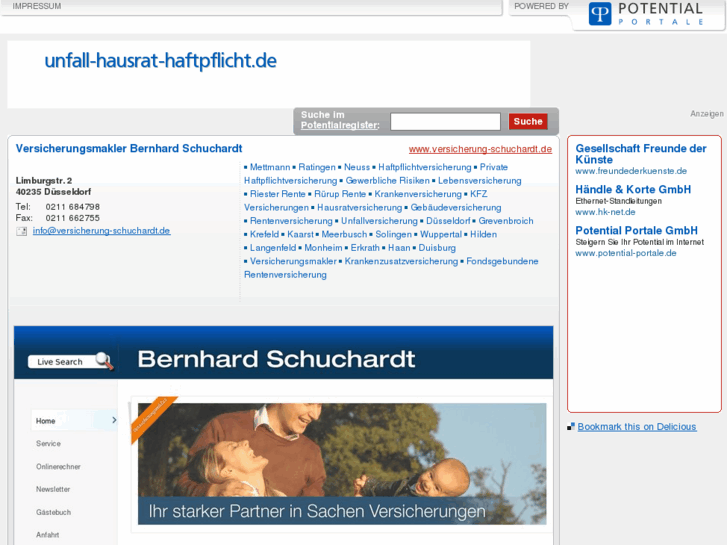Click the Hausratversicherung keyword link
The image size is (727, 545).
(359, 208)
